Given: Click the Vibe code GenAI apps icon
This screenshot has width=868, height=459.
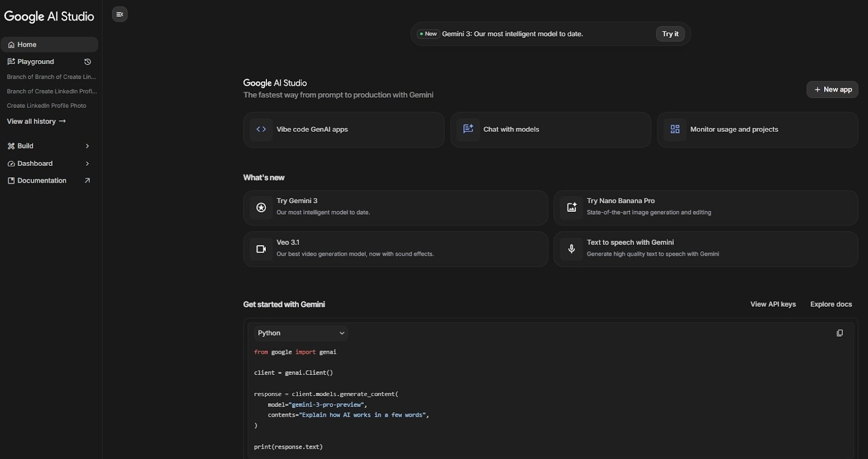Looking at the screenshot, I should tap(261, 130).
